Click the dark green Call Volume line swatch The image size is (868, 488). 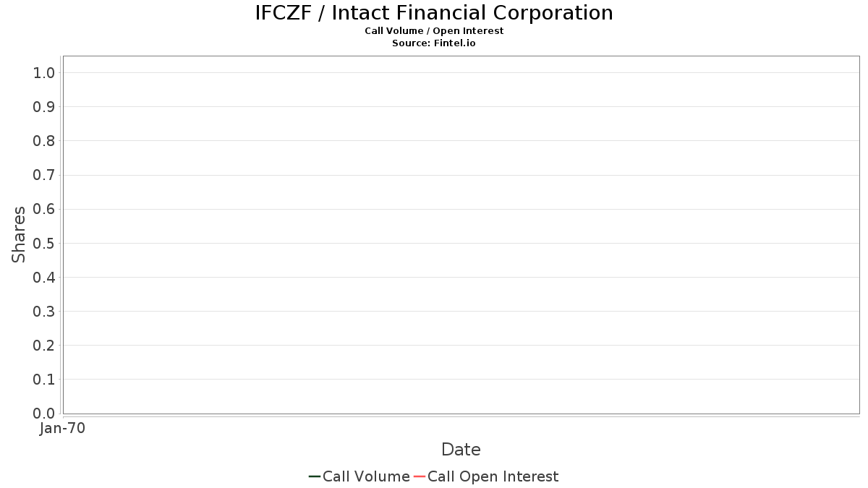tap(315, 476)
